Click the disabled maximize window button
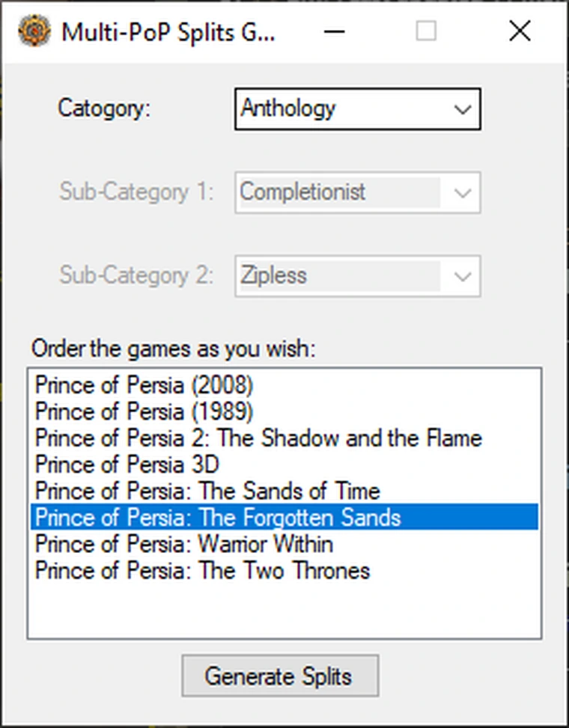The image size is (569, 728). pos(426,31)
